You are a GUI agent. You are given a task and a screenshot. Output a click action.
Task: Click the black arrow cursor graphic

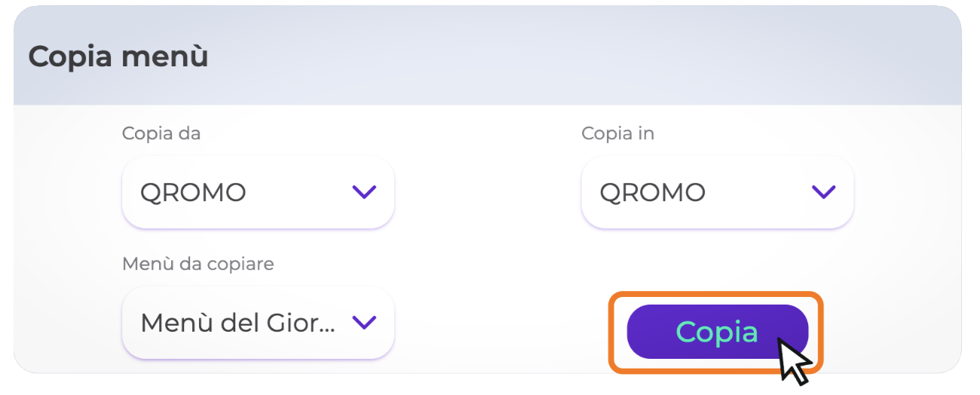point(792,362)
